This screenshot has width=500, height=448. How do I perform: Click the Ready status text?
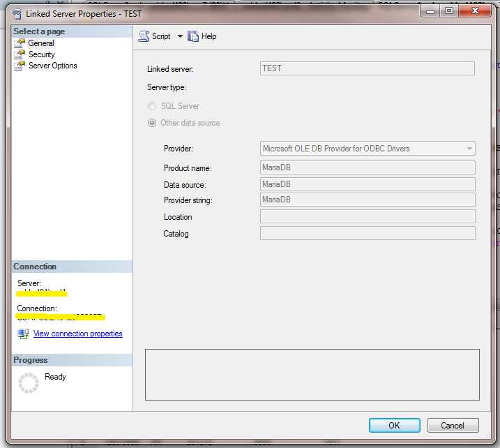point(55,377)
